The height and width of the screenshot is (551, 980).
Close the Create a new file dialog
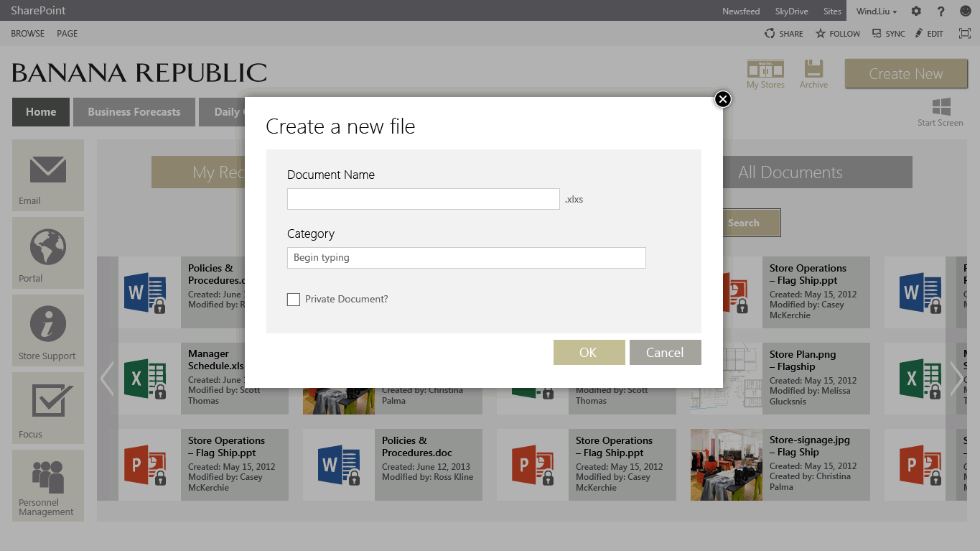[x=723, y=99]
